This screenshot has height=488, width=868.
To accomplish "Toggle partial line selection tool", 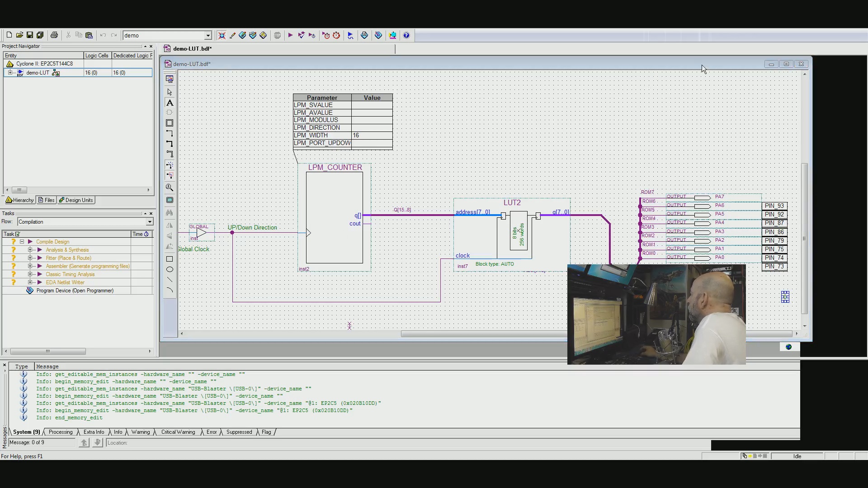I will click(170, 176).
